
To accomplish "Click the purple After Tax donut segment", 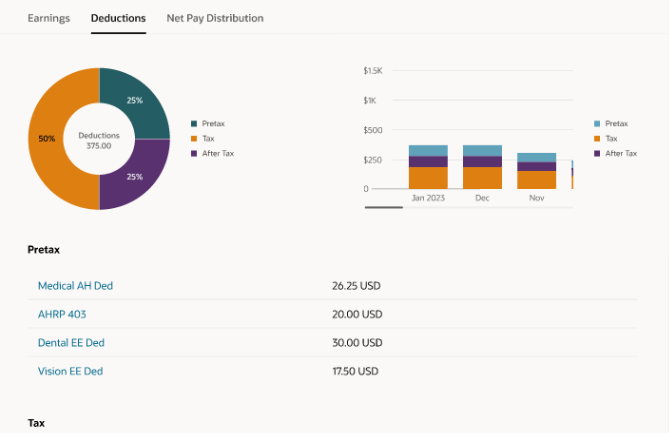I will point(137,176).
